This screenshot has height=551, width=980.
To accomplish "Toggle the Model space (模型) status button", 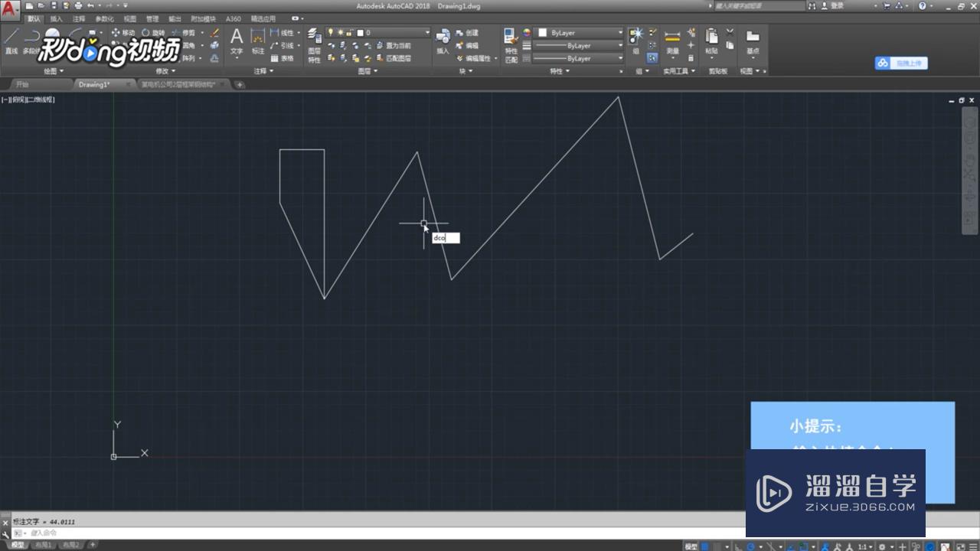I will (691, 546).
